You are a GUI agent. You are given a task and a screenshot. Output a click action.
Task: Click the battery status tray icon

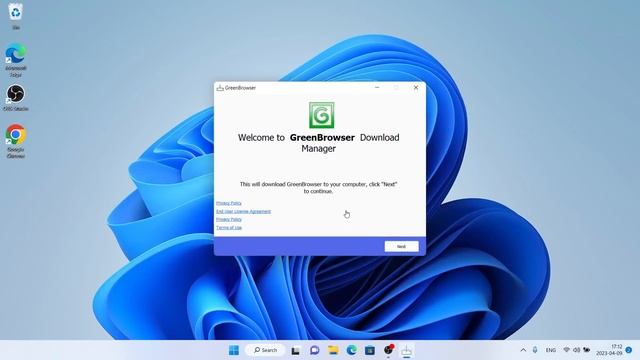coord(587,350)
